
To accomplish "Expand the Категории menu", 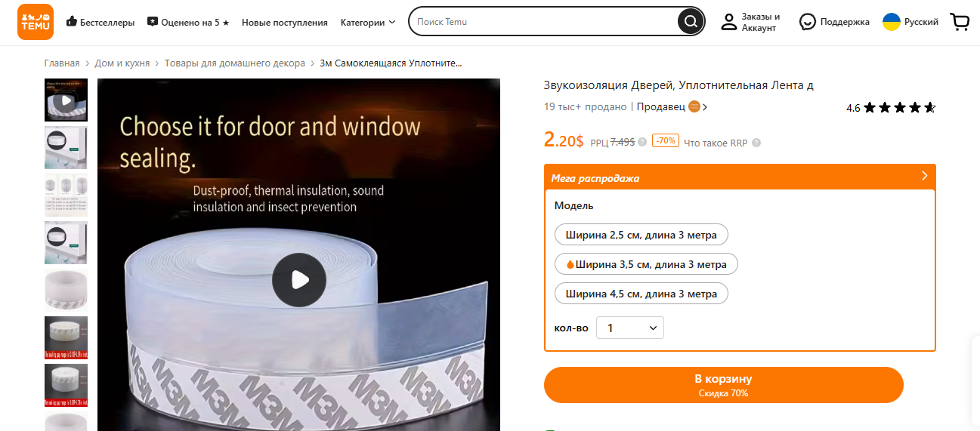I will pos(368,22).
